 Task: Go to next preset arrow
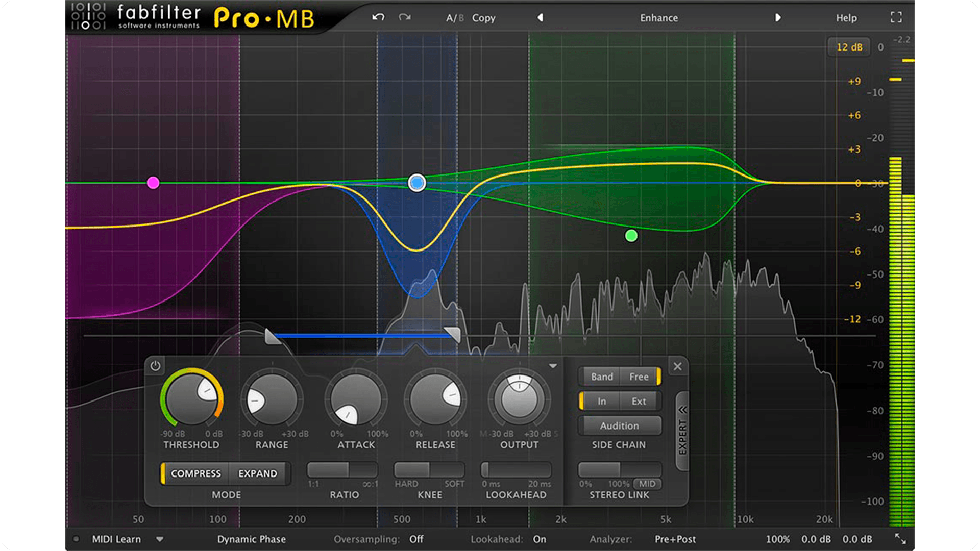(778, 18)
